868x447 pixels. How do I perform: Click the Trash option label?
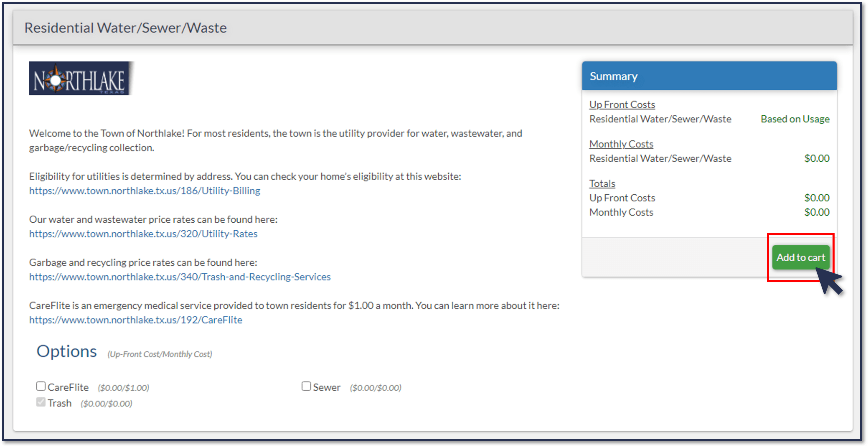(59, 403)
